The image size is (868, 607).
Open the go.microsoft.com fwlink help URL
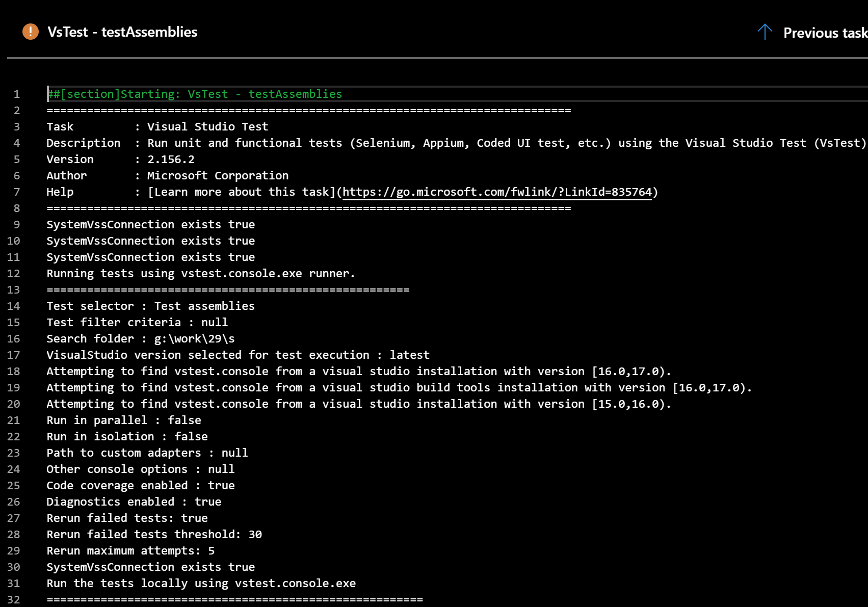click(497, 192)
